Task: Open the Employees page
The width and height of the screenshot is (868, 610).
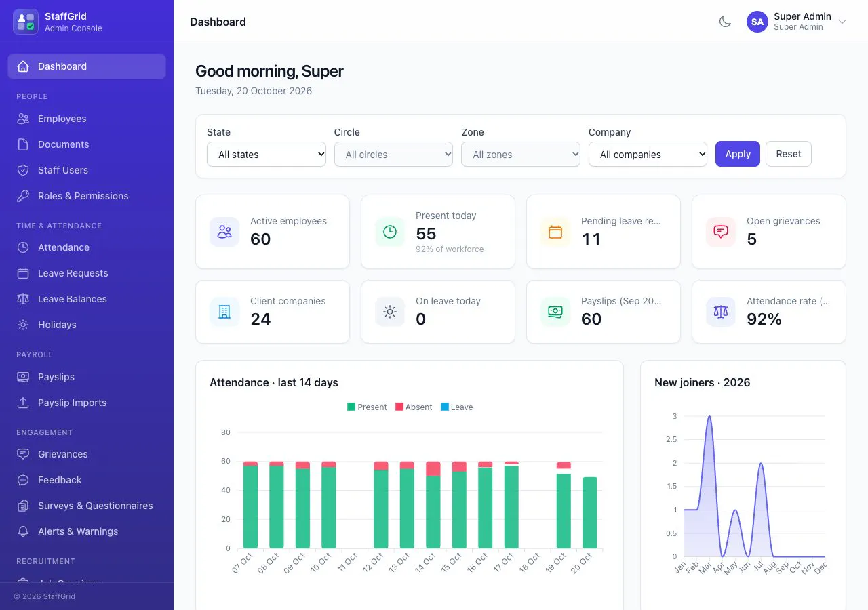Action: (x=87, y=119)
